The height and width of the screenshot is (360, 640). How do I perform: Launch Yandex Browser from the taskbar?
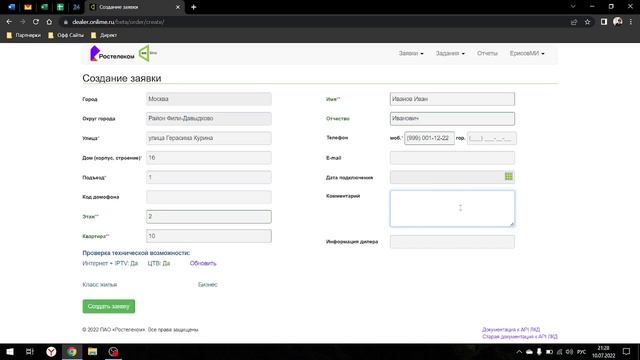tap(51, 351)
